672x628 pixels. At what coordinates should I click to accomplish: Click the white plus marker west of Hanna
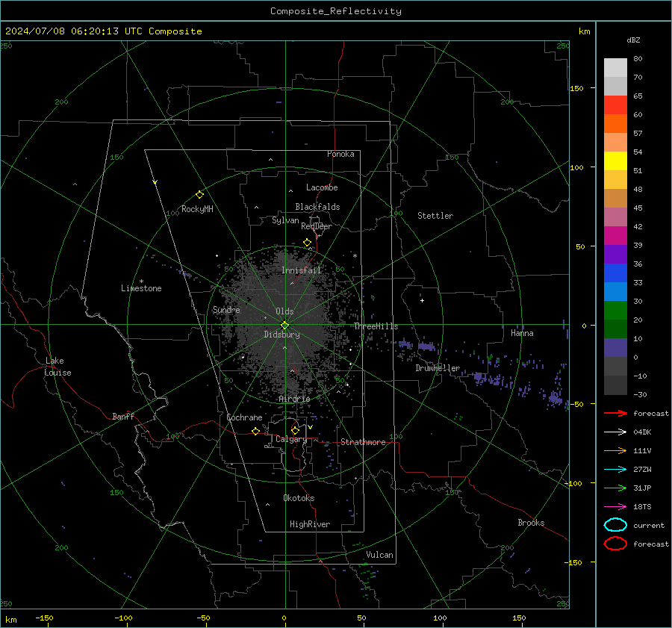(422, 300)
